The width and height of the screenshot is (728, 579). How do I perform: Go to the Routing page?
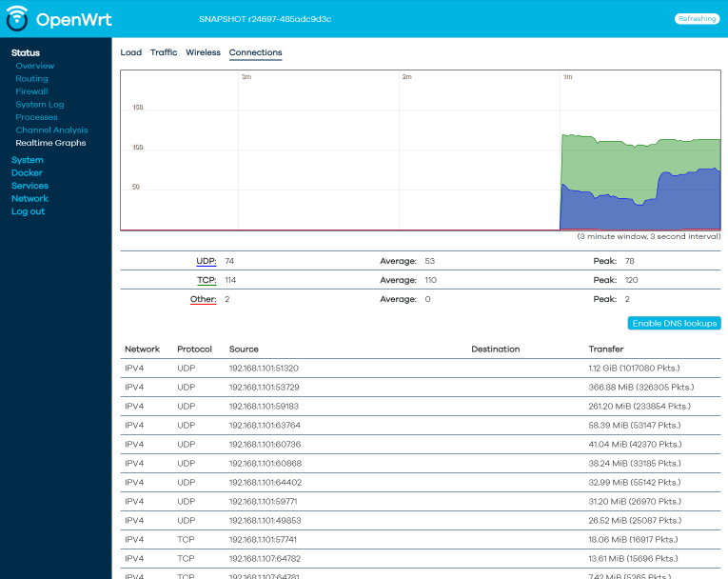(x=31, y=79)
